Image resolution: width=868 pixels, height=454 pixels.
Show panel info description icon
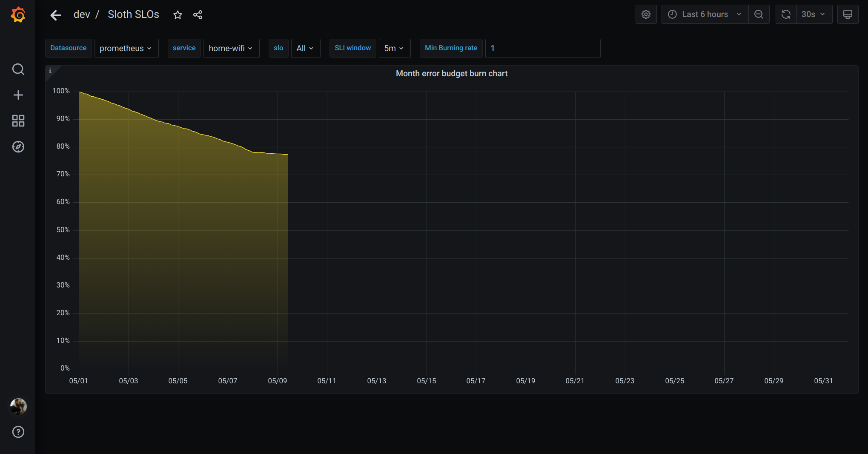coord(50,71)
